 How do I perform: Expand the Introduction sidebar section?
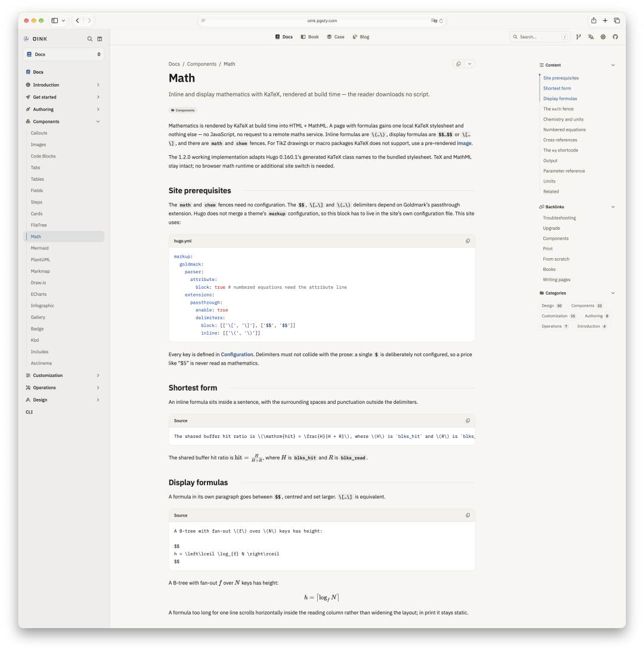coord(64,85)
